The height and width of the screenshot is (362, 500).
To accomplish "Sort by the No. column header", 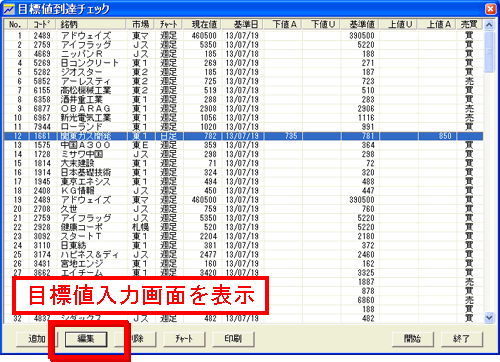I will 17,24.
